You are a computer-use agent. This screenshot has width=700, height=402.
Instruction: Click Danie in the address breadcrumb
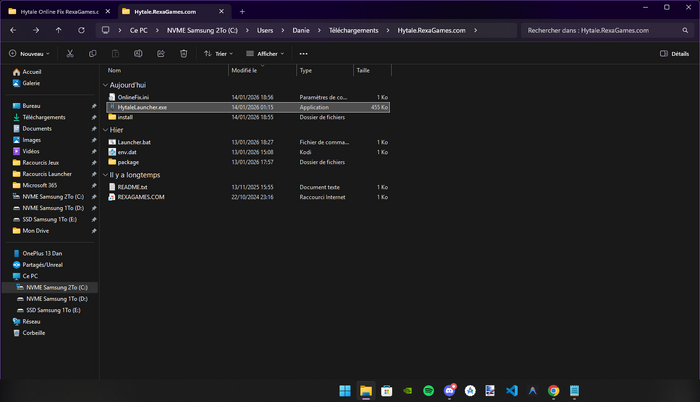pyautogui.click(x=301, y=30)
